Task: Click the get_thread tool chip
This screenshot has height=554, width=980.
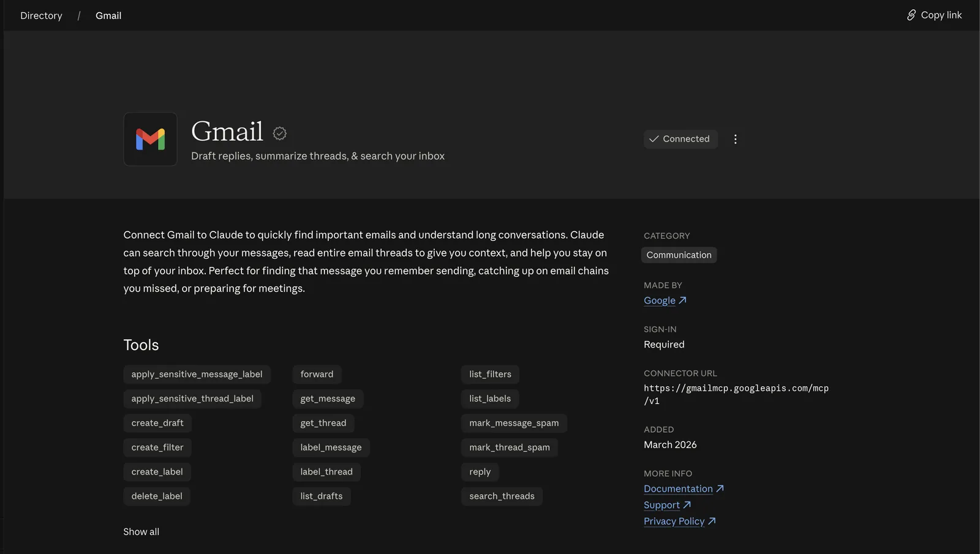Action: point(323,423)
